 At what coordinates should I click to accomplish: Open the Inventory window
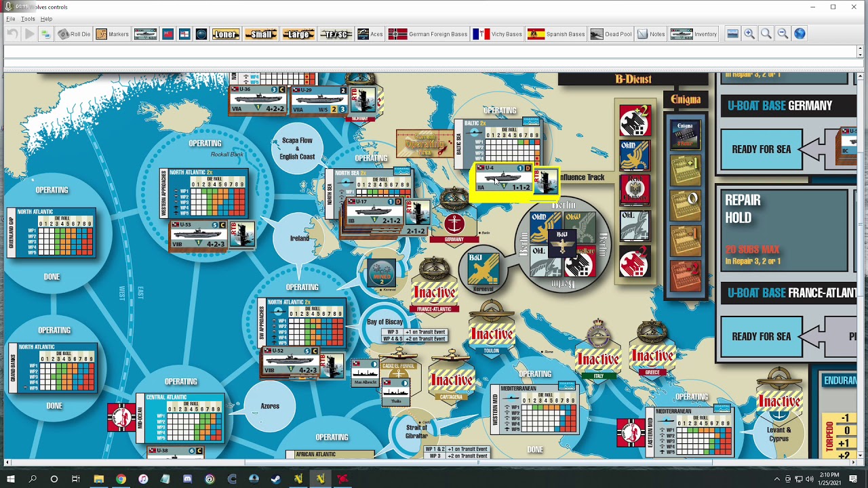coord(694,34)
